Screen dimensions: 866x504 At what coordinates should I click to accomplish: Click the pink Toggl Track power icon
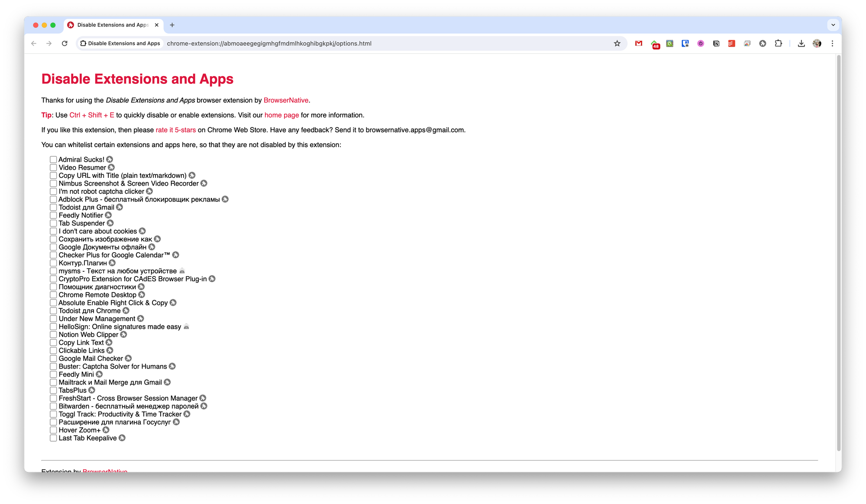(701, 43)
